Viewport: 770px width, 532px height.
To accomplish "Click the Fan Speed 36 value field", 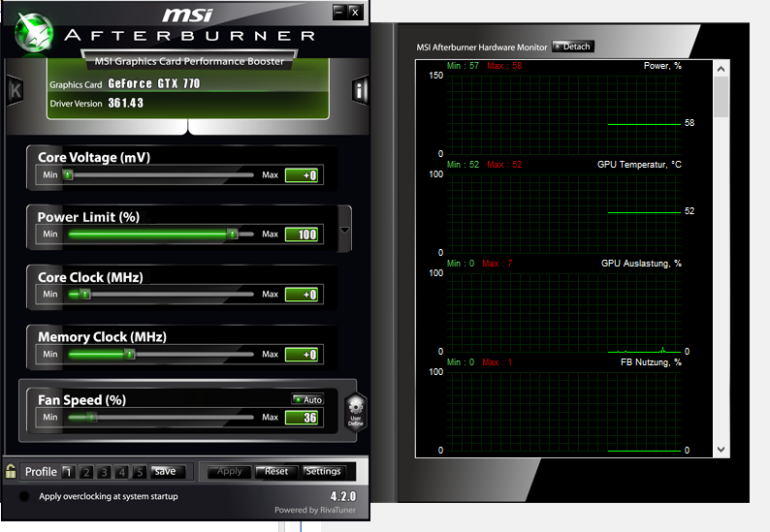I will coord(302,418).
